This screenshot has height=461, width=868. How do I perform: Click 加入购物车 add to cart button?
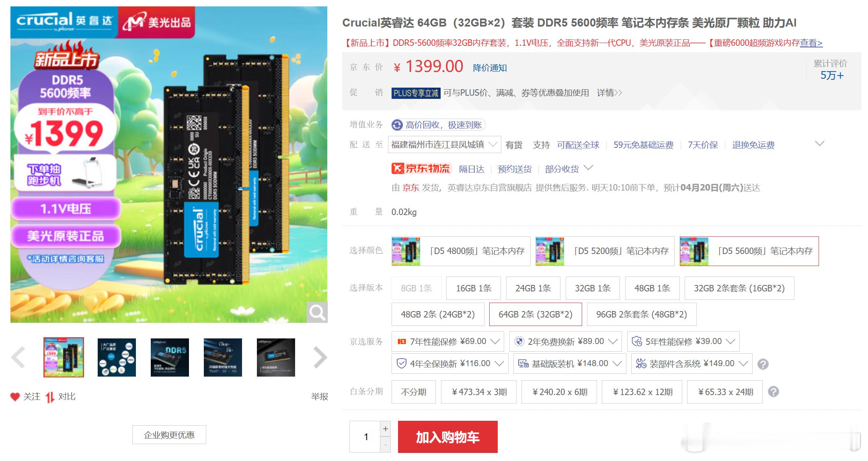tap(447, 437)
